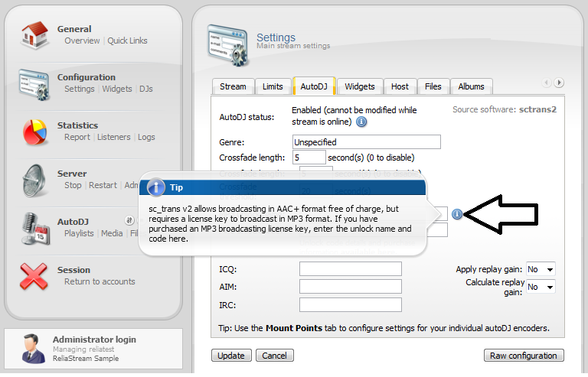Click the large Settings header icon
Screen dimensions: 588x377
[x=227, y=46]
